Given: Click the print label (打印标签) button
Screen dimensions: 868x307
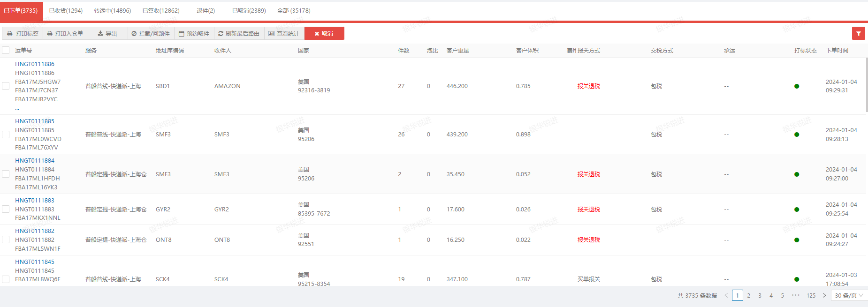Looking at the screenshot, I should pos(23,34).
